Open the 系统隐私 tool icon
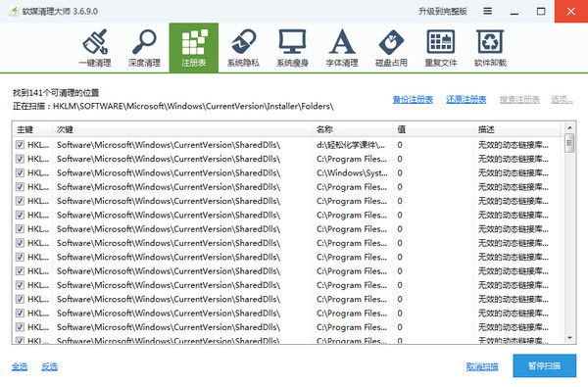The width and height of the screenshot is (588, 387). pos(243,41)
